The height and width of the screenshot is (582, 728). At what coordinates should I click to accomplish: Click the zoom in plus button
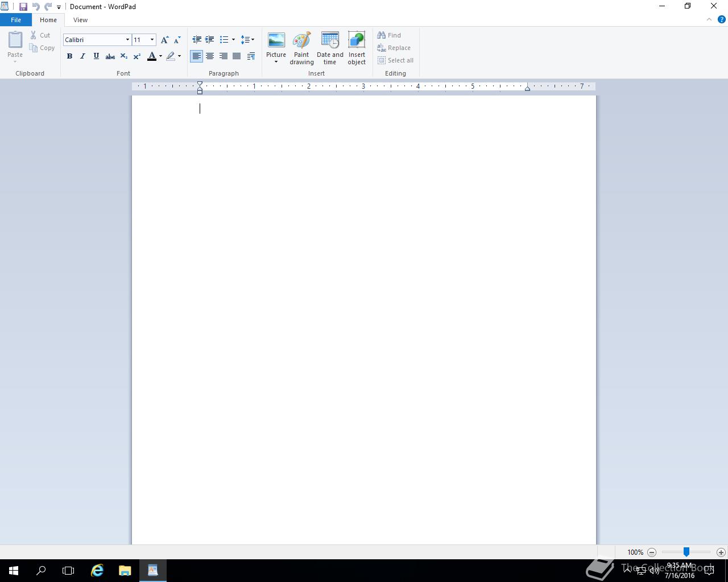(721, 552)
